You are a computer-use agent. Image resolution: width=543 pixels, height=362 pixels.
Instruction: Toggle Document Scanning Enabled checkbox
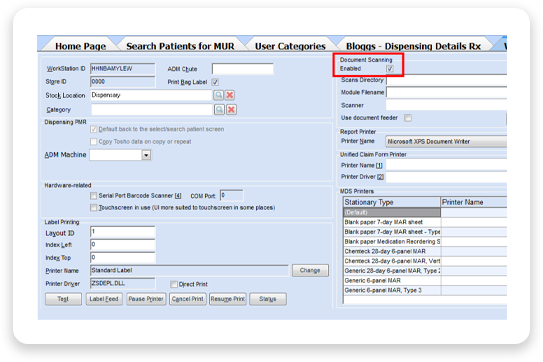tap(390, 69)
